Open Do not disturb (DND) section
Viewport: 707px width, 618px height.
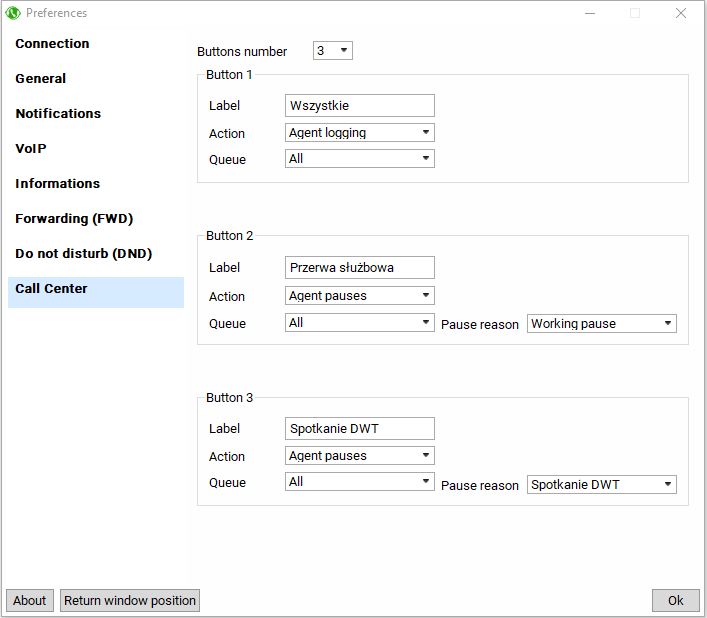pyautogui.click(x=83, y=254)
